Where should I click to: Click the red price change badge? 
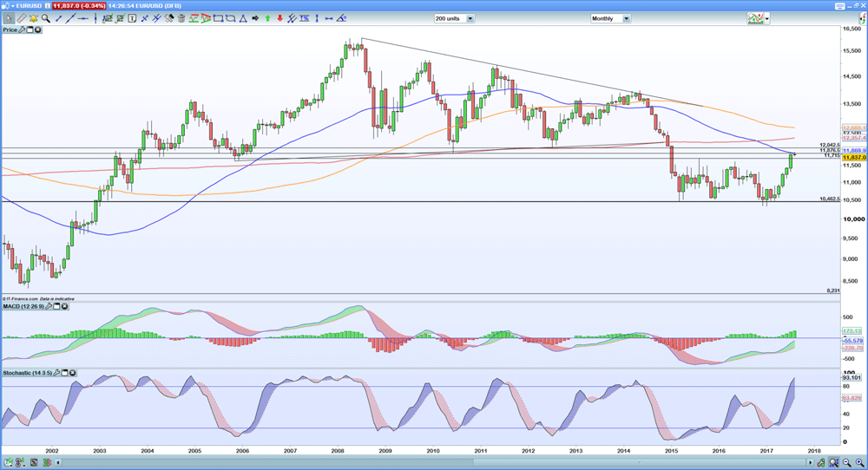pos(79,5)
